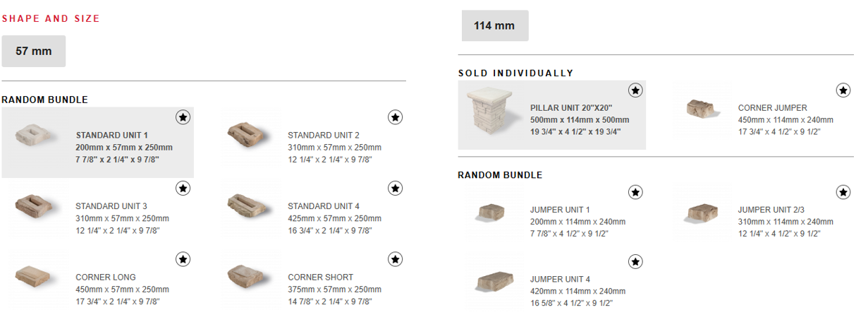This screenshot has height=322, width=868.
Task: Choose the Corner Jumper product name
Action: coord(773,108)
